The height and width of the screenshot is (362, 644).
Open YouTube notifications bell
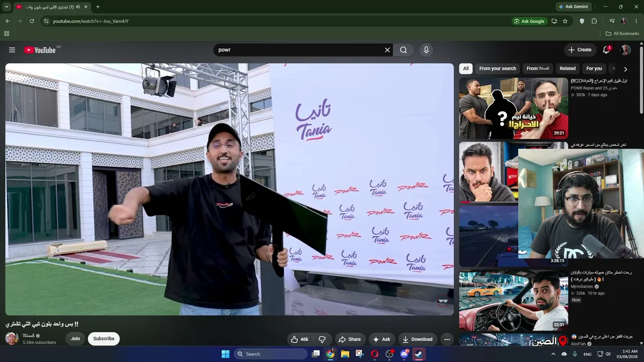coord(607,50)
